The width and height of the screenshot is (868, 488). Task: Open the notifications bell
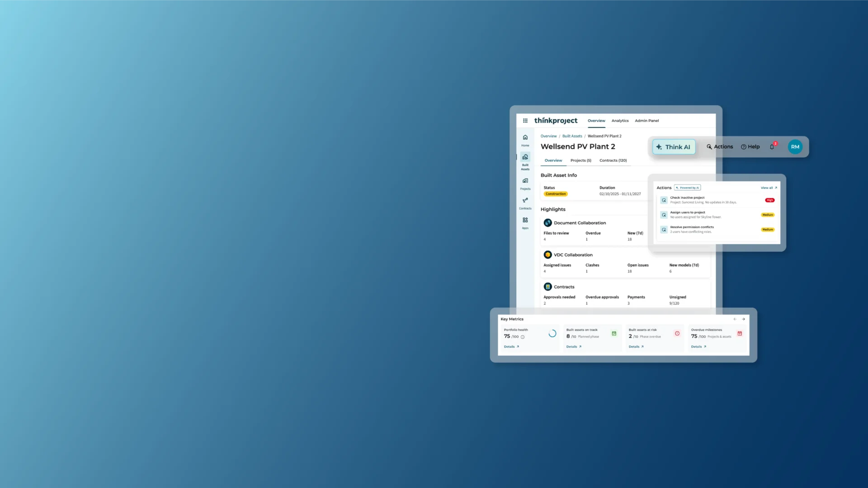tap(772, 147)
